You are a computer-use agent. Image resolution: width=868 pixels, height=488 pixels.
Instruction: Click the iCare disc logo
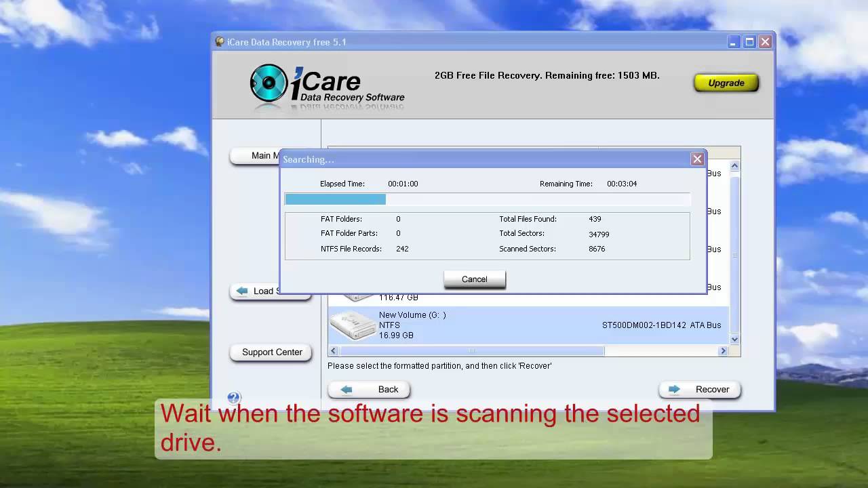tap(269, 83)
